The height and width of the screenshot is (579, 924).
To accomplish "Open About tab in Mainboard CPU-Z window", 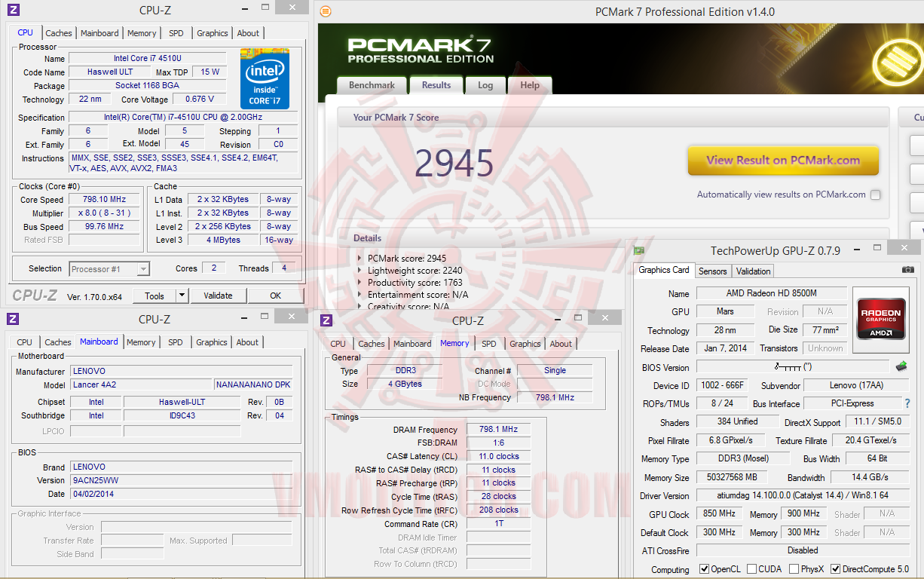I will [247, 342].
